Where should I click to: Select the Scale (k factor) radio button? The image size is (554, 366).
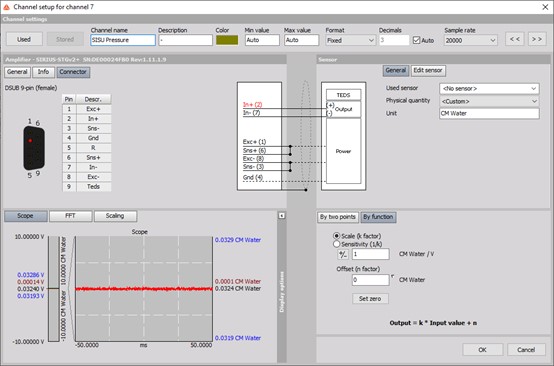[x=336, y=236]
